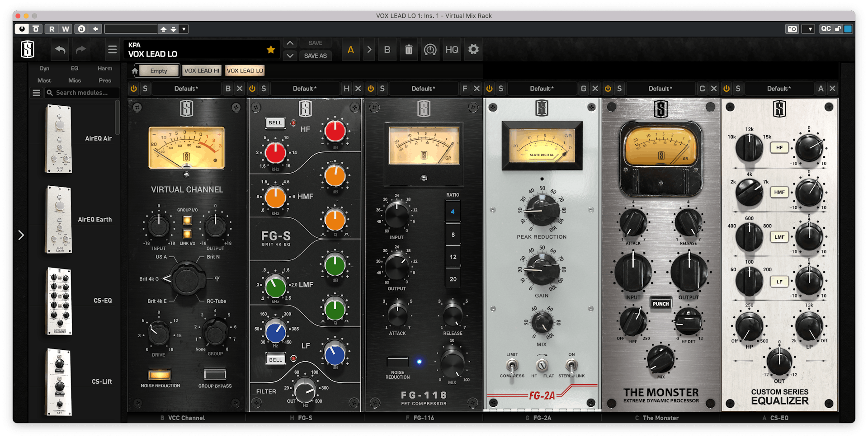Click the Slate Digital logo in the top-left

point(27,49)
